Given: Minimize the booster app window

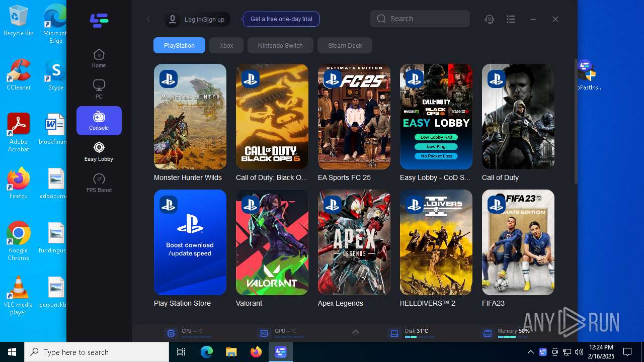Looking at the screenshot, I should click(533, 19).
